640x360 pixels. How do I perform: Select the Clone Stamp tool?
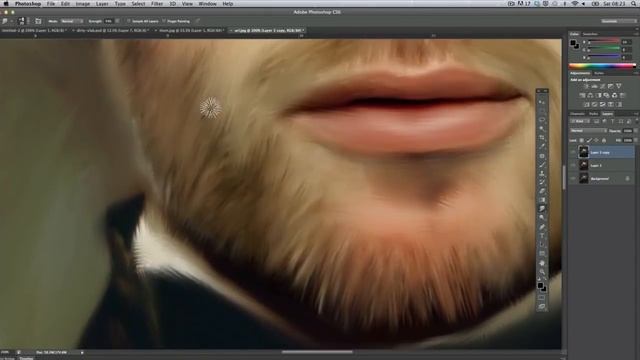point(542,173)
